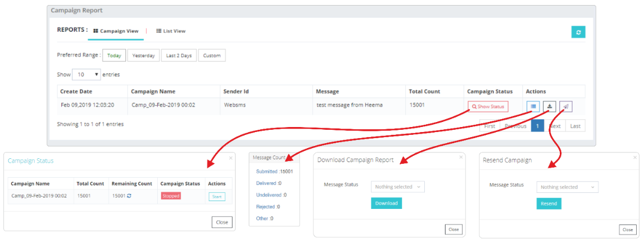The width and height of the screenshot is (644, 244).
Task: Click the Show Status button
Action: pyautogui.click(x=488, y=106)
